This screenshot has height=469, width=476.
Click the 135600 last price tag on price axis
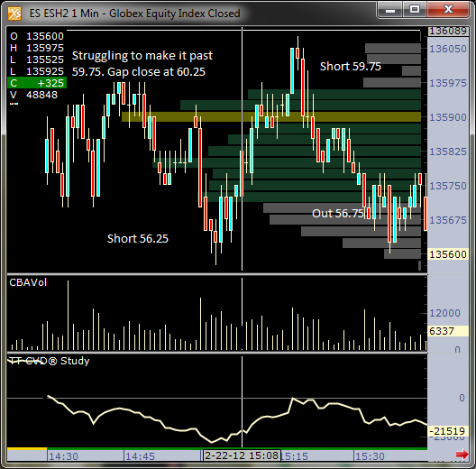pyautogui.click(x=448, y=254)
